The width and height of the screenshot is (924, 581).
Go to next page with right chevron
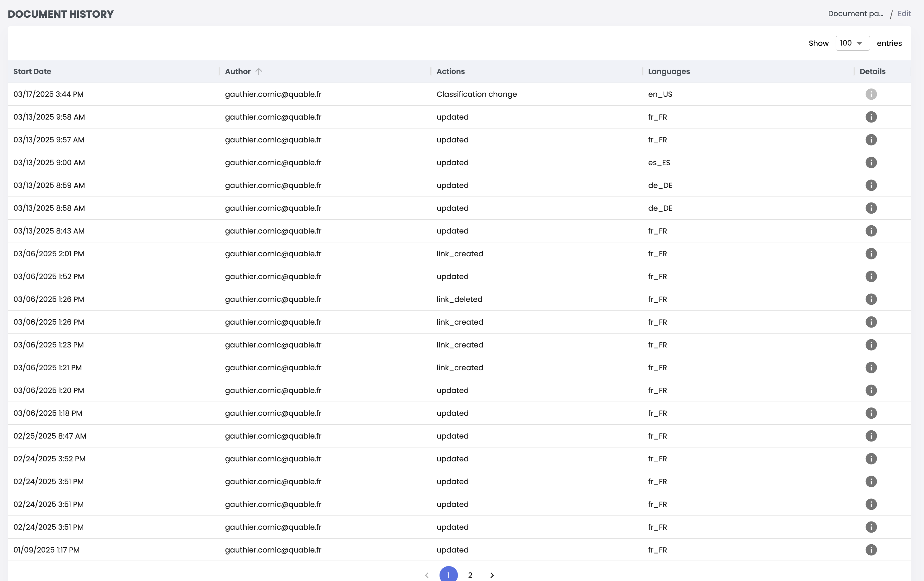[x=492, y=575]
